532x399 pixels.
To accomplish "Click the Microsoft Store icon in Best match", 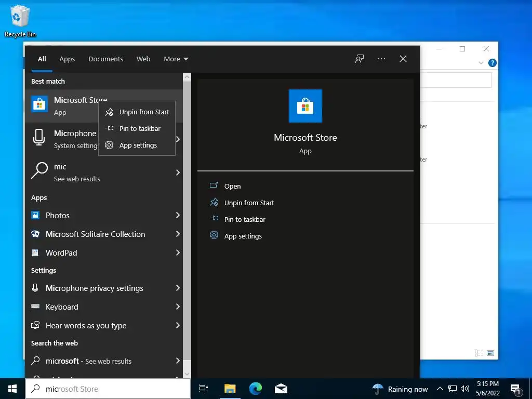I will [39, 104].
